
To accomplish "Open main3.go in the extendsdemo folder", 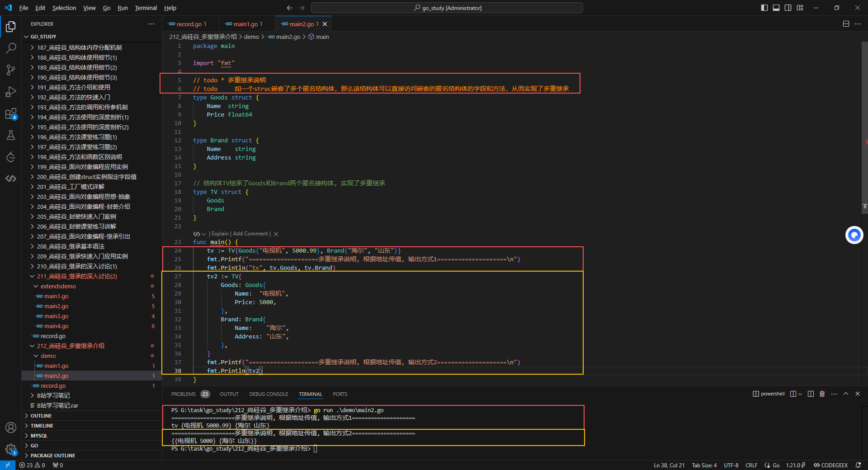I will coord(92,316).
